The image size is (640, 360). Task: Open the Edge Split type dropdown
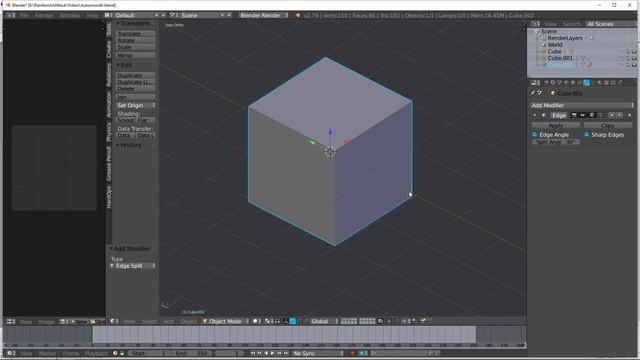pyautogui.click(x=133, y=266)
